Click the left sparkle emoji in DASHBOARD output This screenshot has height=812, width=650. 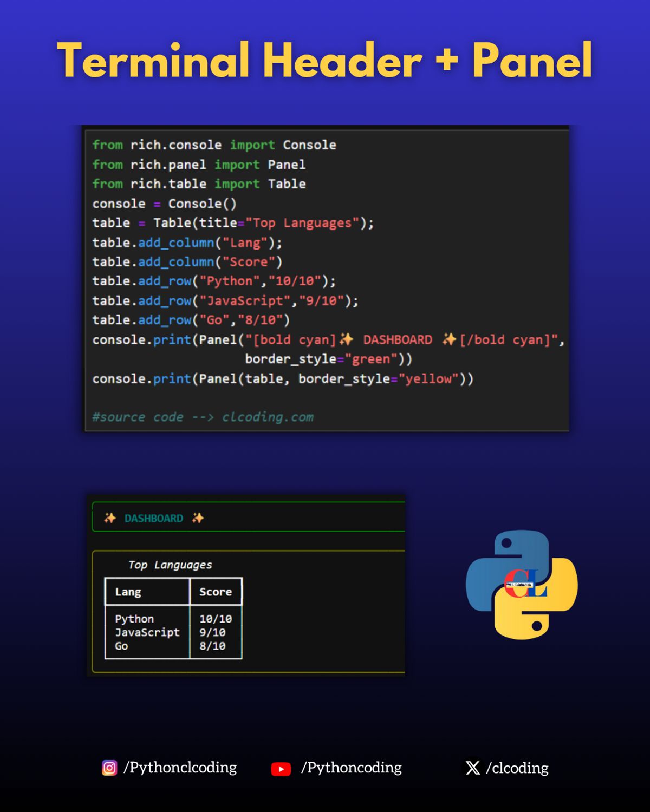[110, 518]
